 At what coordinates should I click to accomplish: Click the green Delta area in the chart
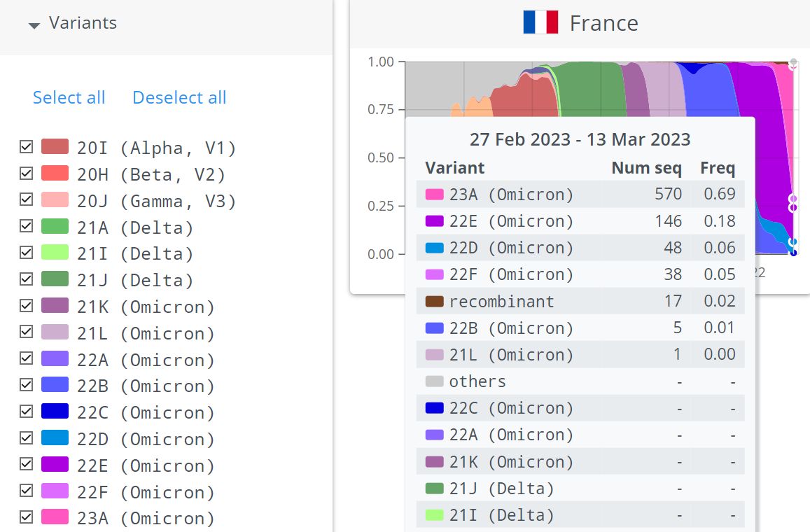coord(592,87)
